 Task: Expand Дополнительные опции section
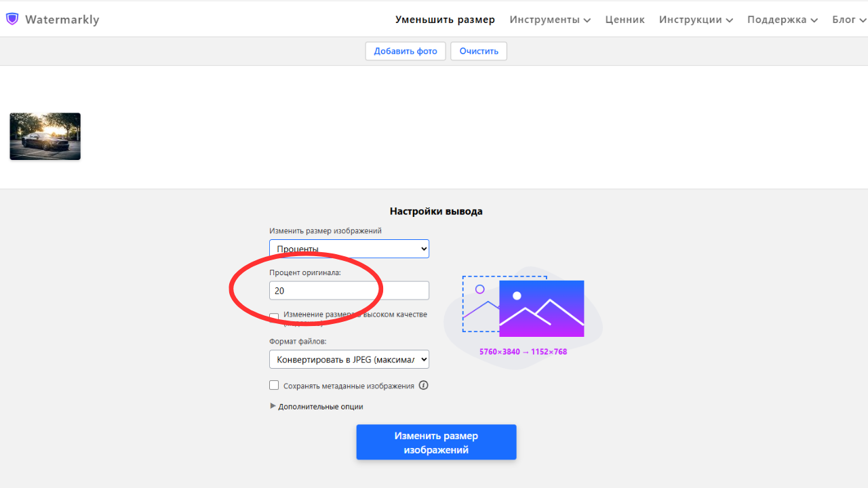pyautogui.click(x=317, y=407)
